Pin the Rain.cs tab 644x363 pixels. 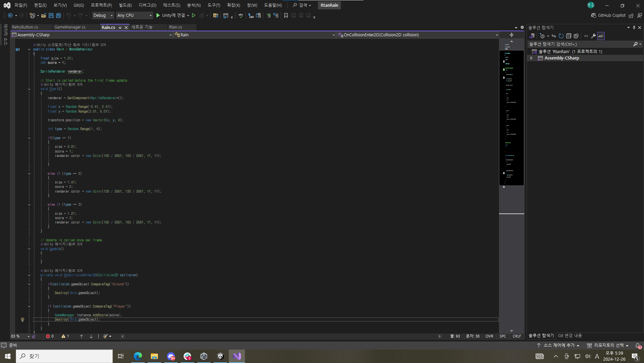[x=120, y=28]
